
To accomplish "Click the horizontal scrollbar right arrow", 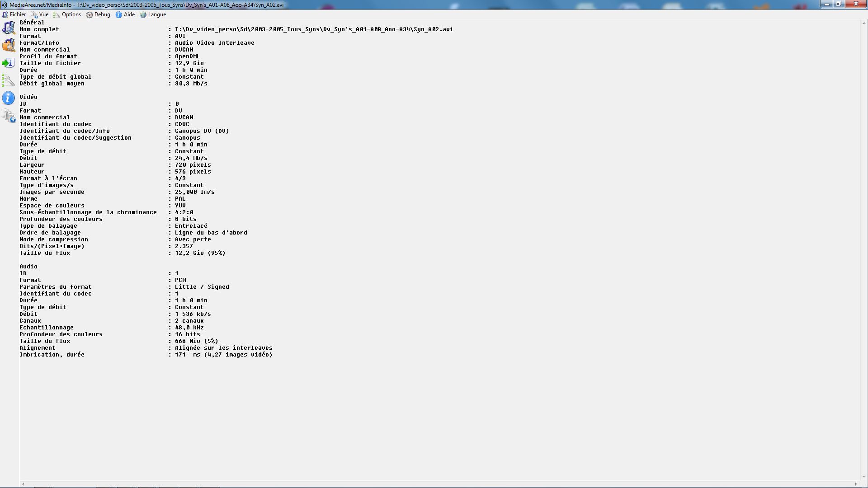I will (x=856, y=484).
